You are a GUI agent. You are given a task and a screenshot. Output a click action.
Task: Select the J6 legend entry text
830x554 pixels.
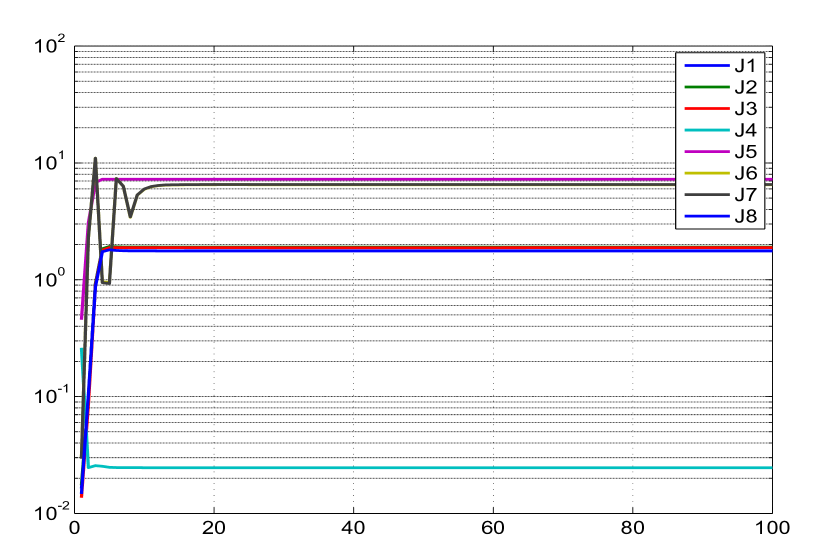pyautogui.click(x=745, y=173)
